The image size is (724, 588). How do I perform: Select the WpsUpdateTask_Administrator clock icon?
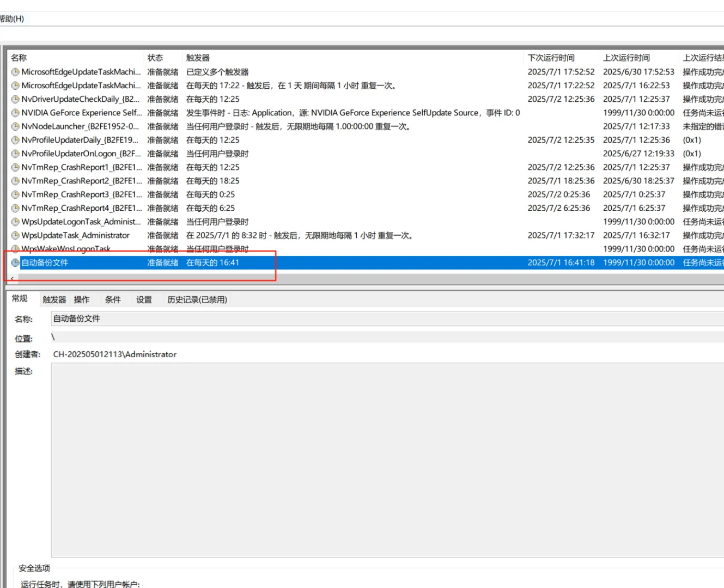(15, 235)
